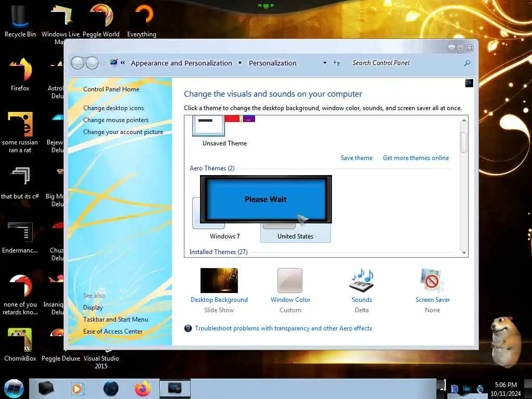Viewport: 532px width, 399px height.
Task: Click the hamster desktop gadget
Action: click(x=506, y=342)
